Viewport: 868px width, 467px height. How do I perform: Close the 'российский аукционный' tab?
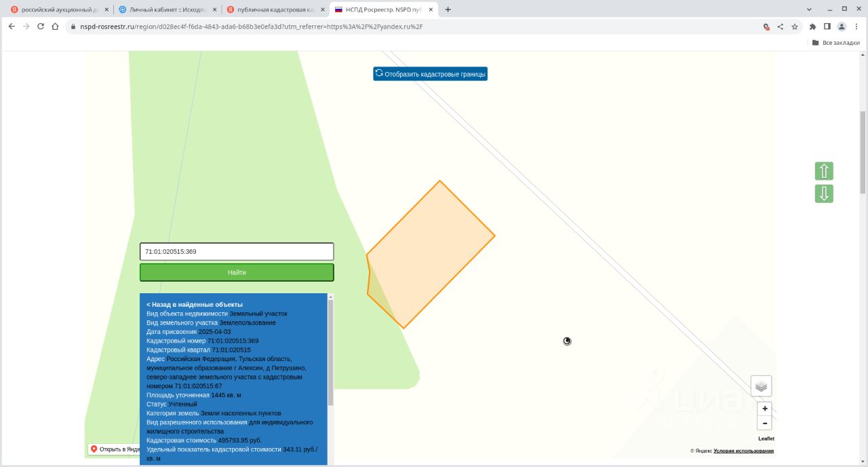(106, 10)
